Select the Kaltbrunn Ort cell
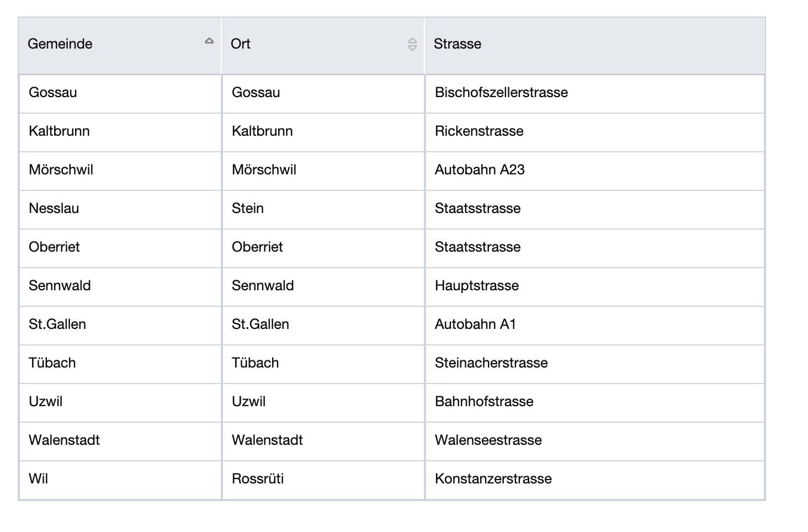 tap(262, 131)
